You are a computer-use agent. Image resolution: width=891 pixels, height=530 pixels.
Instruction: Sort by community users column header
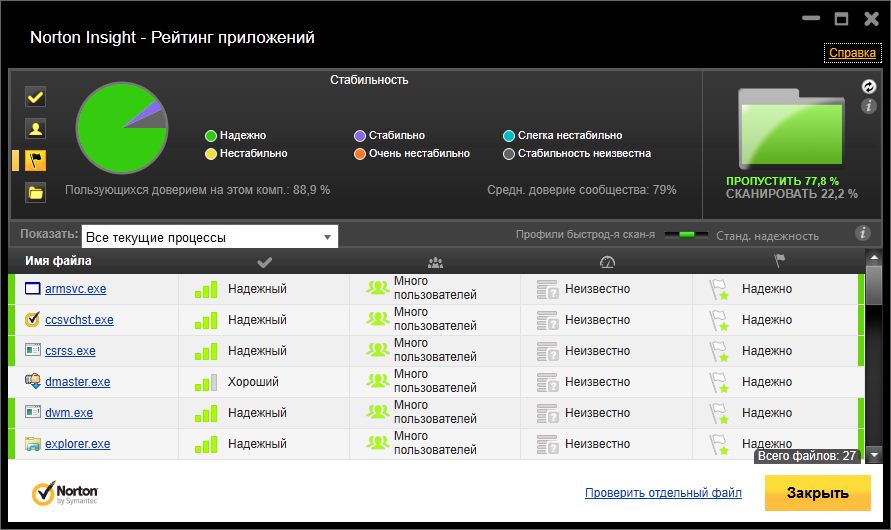coord(435,262)
